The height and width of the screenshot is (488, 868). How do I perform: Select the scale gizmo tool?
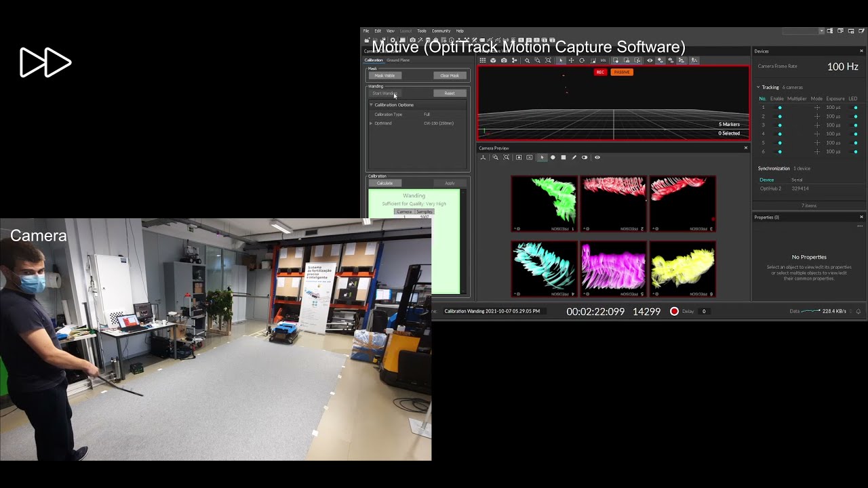coord(593,60)
